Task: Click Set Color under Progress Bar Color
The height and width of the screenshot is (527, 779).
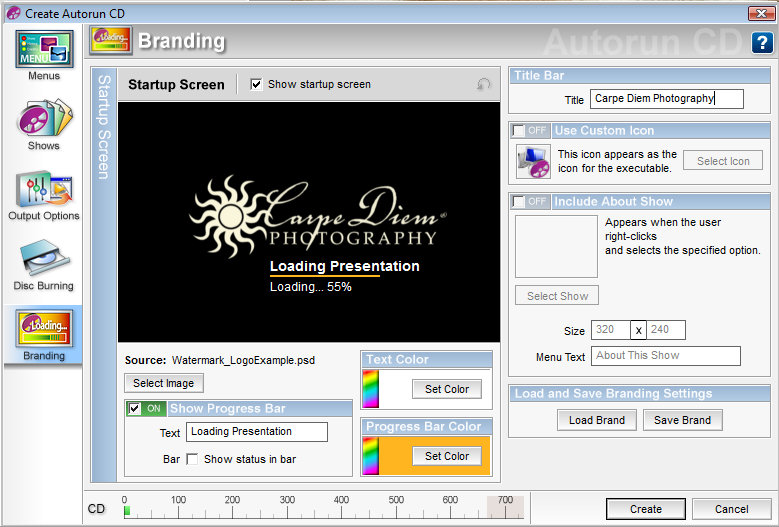Action: (x=447, y=456)
